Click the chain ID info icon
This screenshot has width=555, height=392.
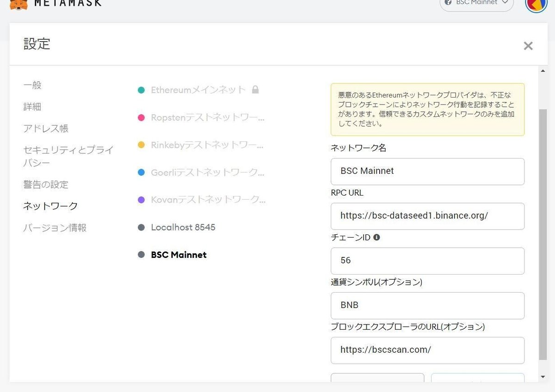(377, 237)
